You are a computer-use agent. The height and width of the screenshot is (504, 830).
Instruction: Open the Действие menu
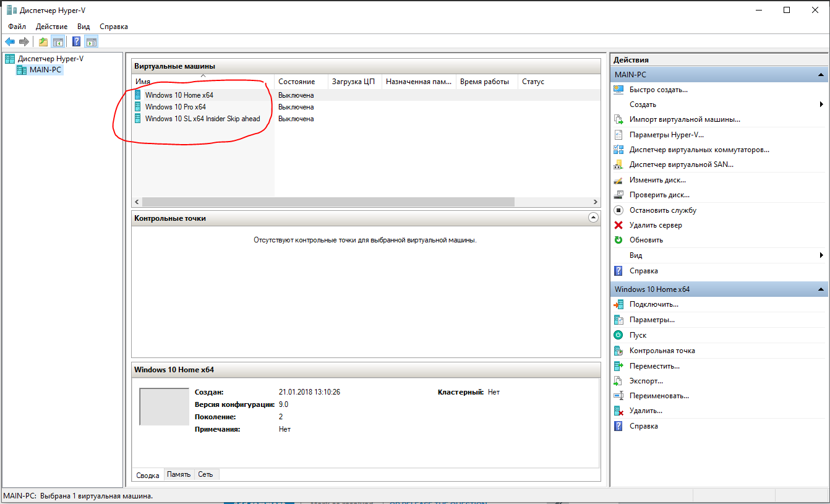point(52,27)
